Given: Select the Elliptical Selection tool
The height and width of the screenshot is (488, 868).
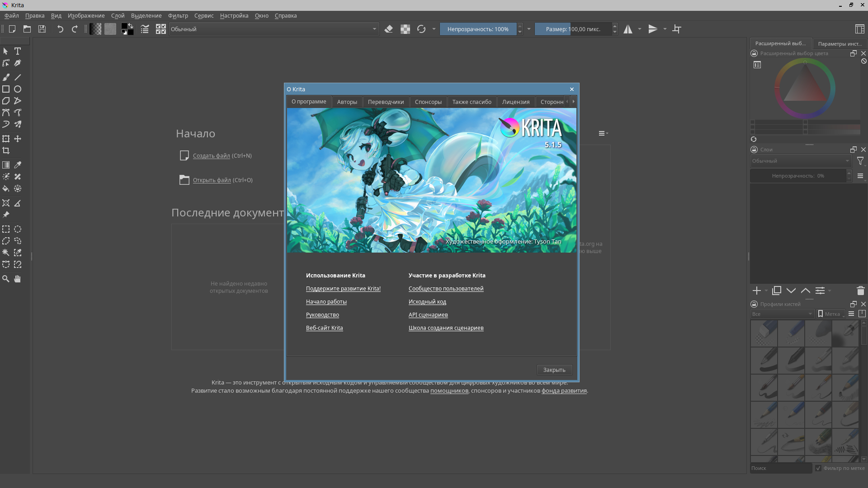Looking at the screenshot, I should (18, 229).
